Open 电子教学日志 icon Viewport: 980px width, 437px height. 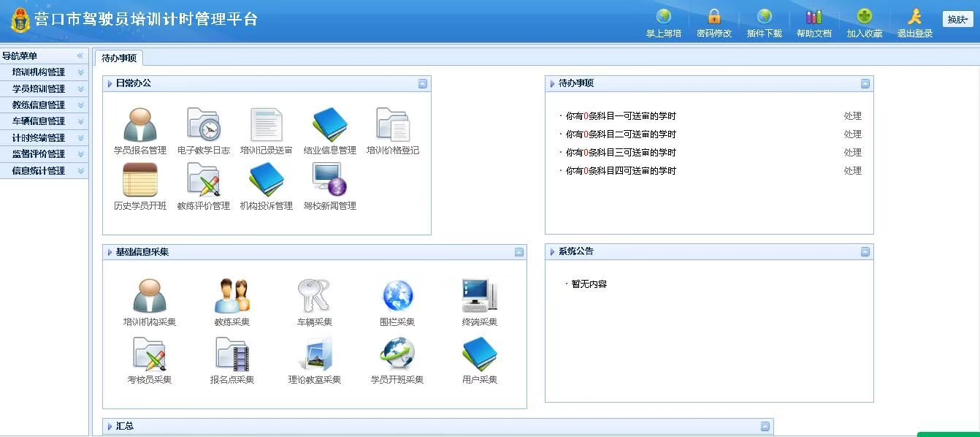204,125
